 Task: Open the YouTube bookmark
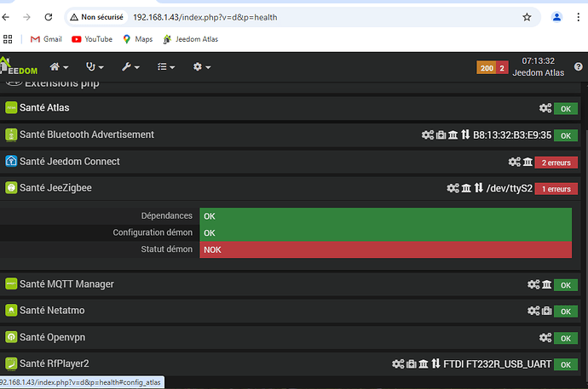pyautogui.click(x=92, y=39)
